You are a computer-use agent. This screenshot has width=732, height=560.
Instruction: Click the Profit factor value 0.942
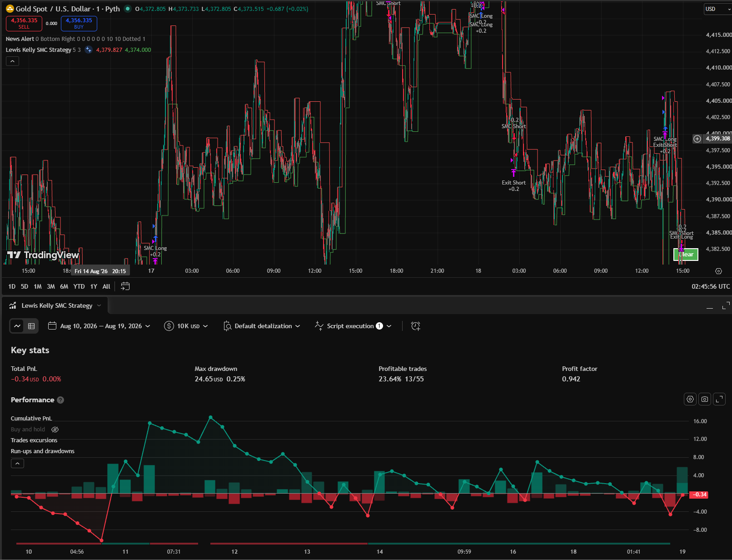pyautogui.click(x=571, y=379)
